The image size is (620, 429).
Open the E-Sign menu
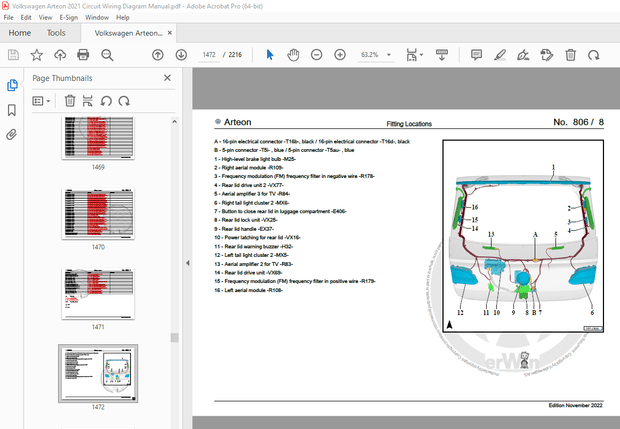[68, 17]
